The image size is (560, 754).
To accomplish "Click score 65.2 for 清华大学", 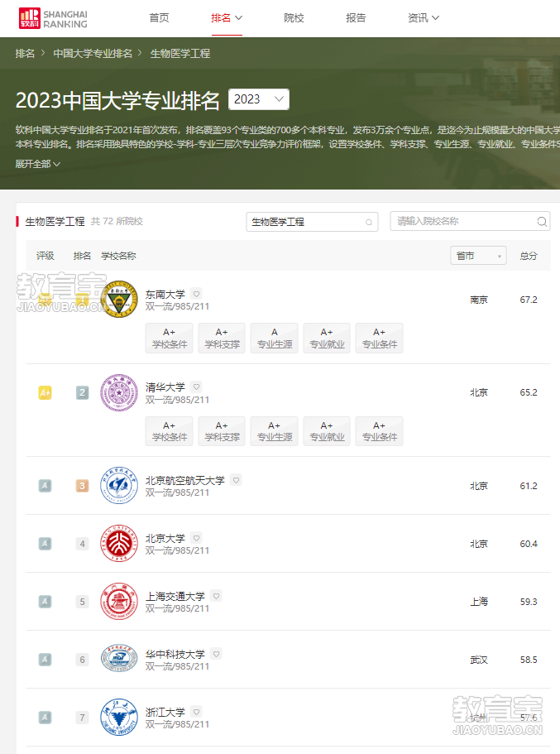I will [x=529, y=392].
